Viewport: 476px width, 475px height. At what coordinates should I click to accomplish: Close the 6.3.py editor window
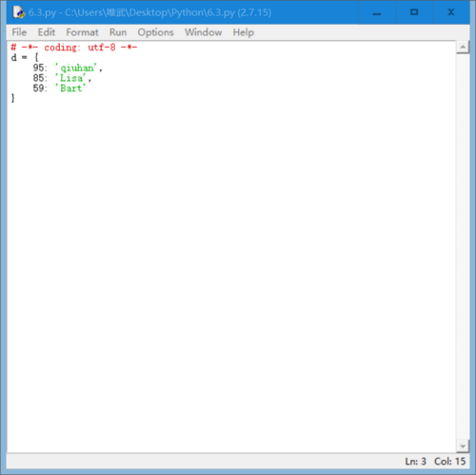451,12
